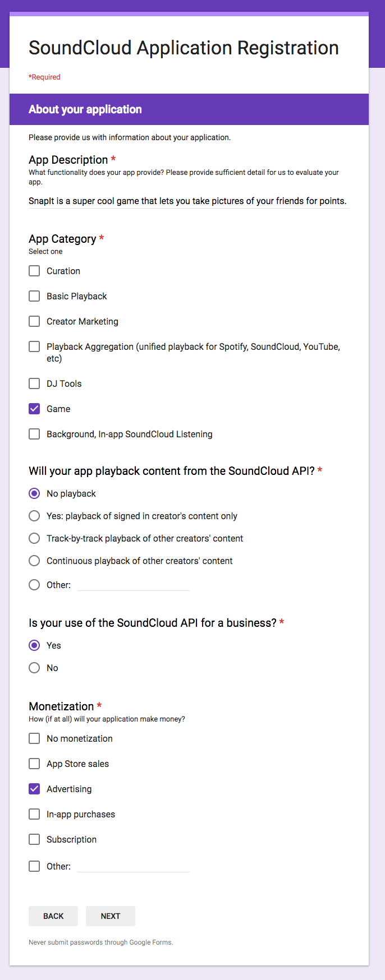Select Track-by-track playback of other creators' content

click(34, 538)
